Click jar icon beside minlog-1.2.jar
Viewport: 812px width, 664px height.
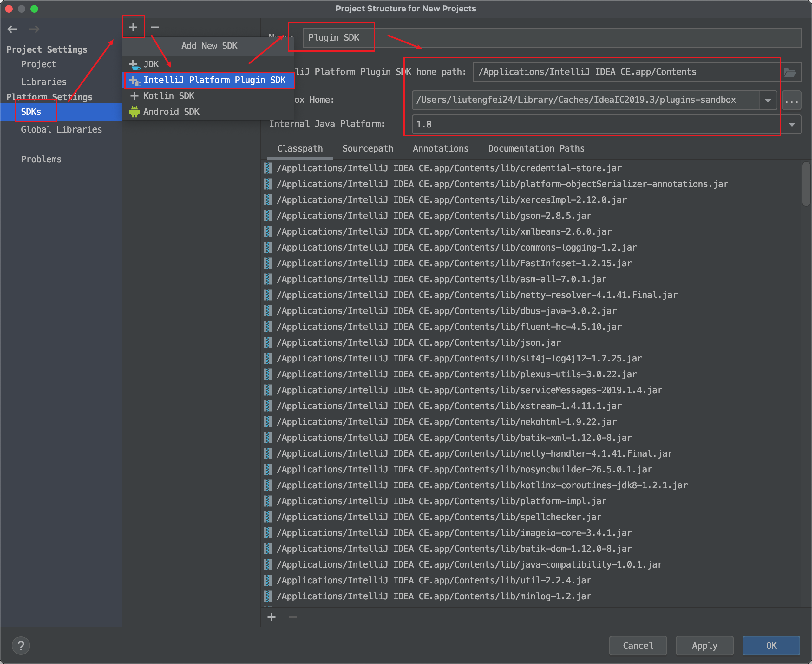coord(268,596)
